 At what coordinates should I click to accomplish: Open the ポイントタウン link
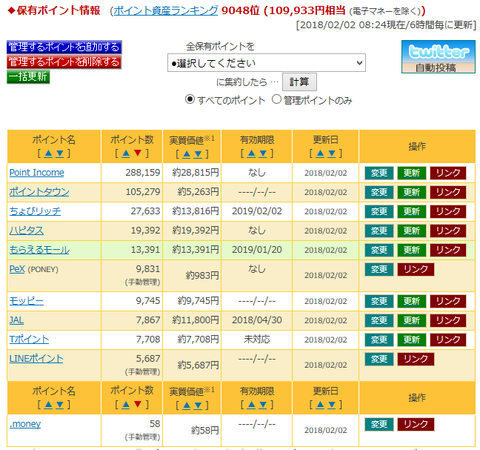(39, 192)
